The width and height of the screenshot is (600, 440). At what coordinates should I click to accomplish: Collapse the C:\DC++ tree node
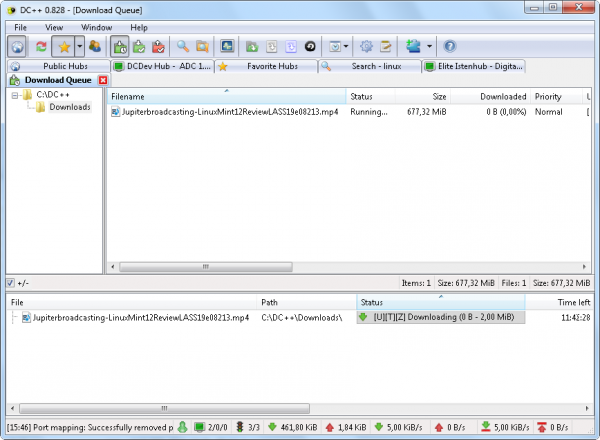12,96
